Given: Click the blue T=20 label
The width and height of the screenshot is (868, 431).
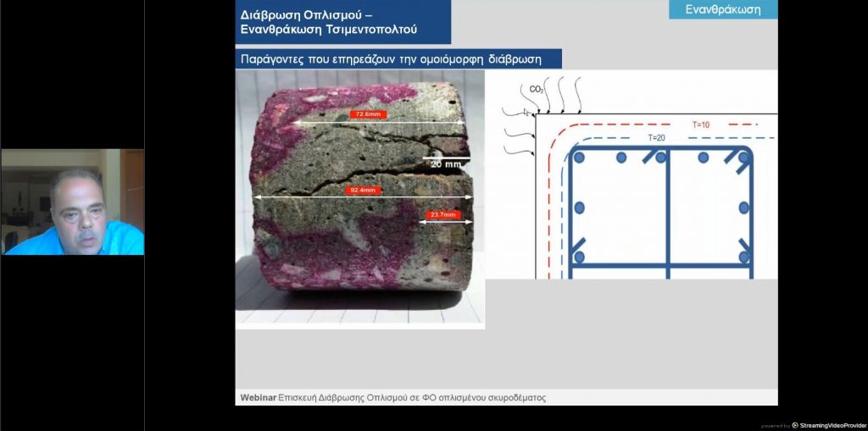Looking at the screenshot, I should [656, 137].
